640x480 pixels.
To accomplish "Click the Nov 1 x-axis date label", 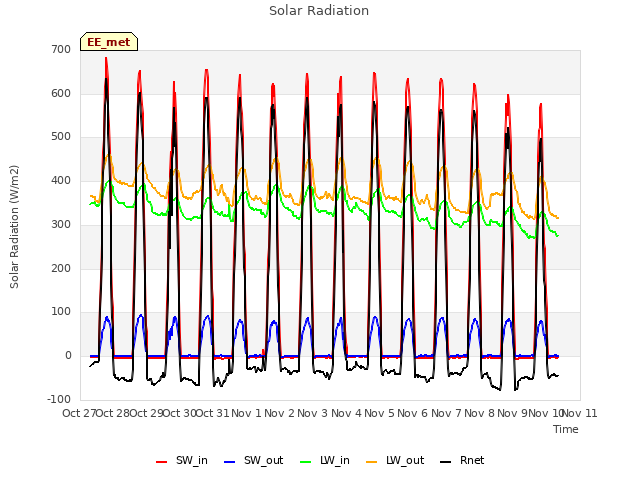I will (x=246, y=413).
